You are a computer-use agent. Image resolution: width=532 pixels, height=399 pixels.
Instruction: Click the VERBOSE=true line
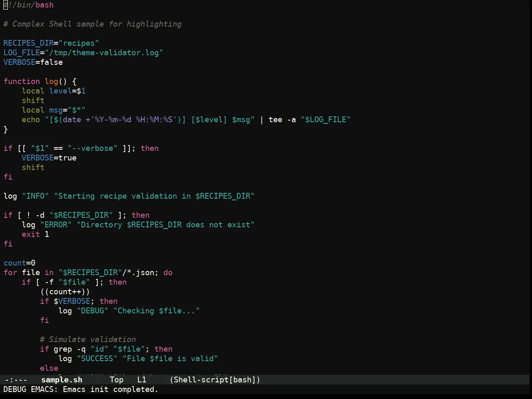(x=49, y=158)
